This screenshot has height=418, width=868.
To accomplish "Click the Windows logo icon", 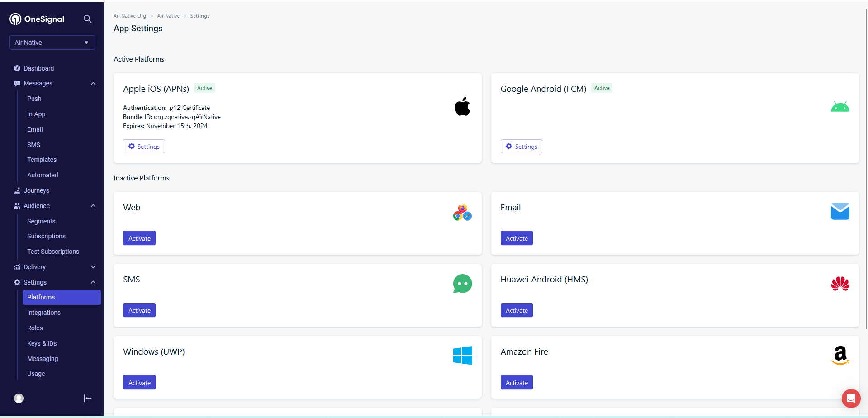I will point(462,356).
